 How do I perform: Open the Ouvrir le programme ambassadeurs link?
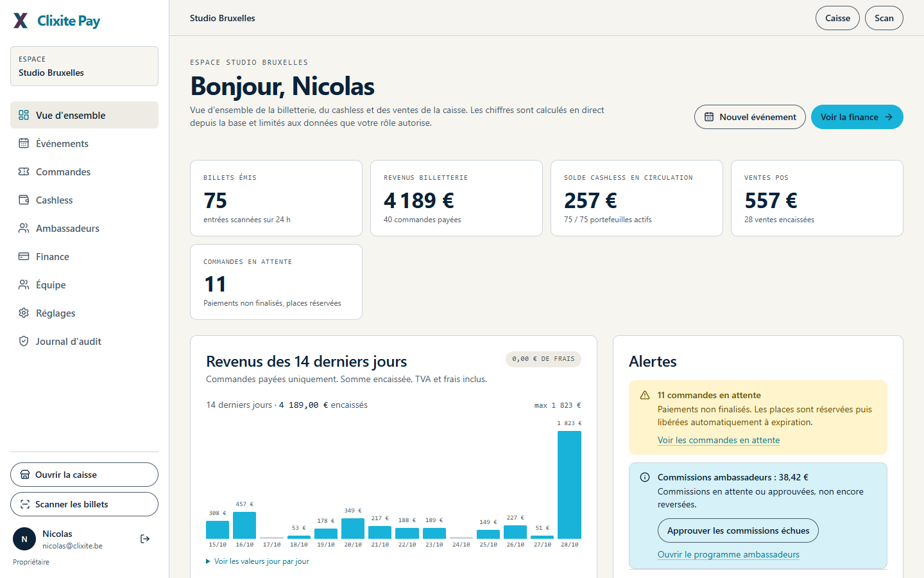tap(728, 554)
